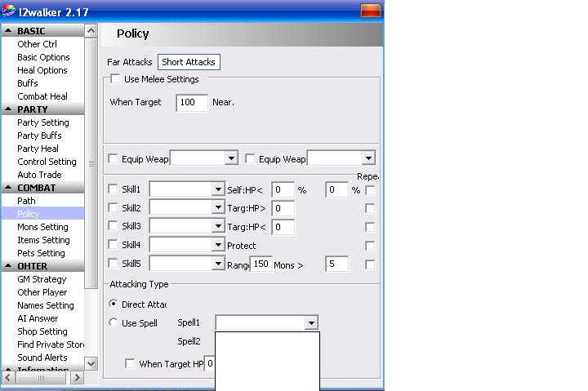Enable the Skill3 checkbox

tap(113, 225)
